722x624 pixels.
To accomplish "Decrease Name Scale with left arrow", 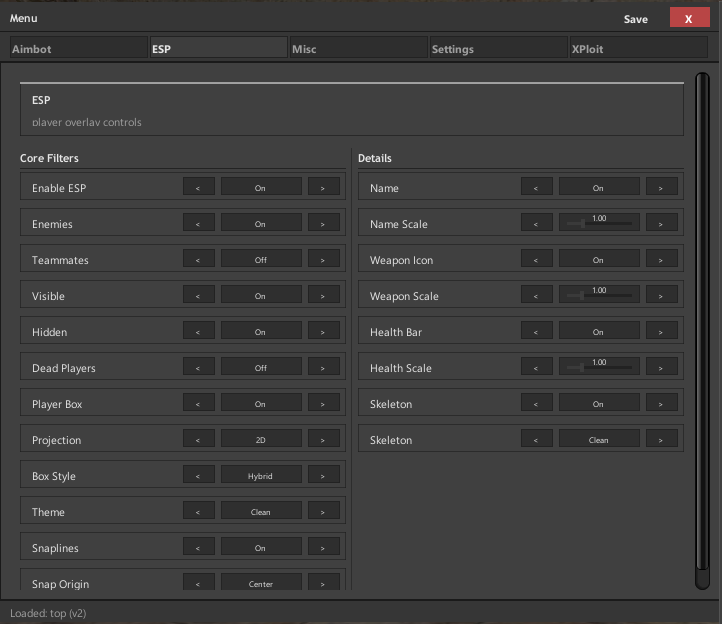I will pos(536,222).
